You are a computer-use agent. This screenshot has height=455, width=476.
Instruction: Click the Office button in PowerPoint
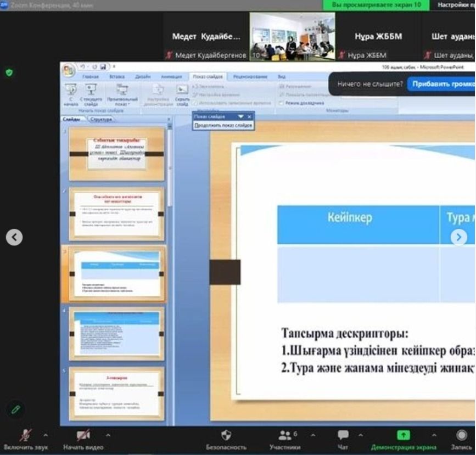[x=69, y=70]
